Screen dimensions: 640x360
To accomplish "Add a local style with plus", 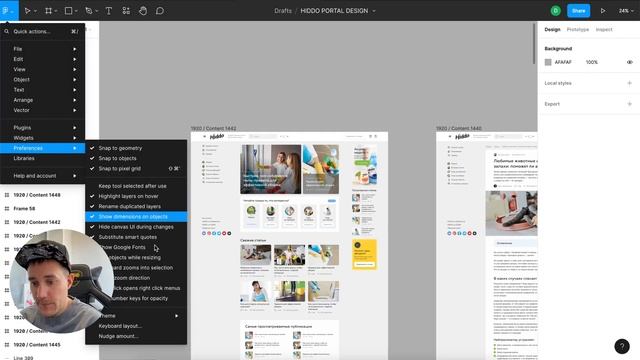I will coord(629,83).
